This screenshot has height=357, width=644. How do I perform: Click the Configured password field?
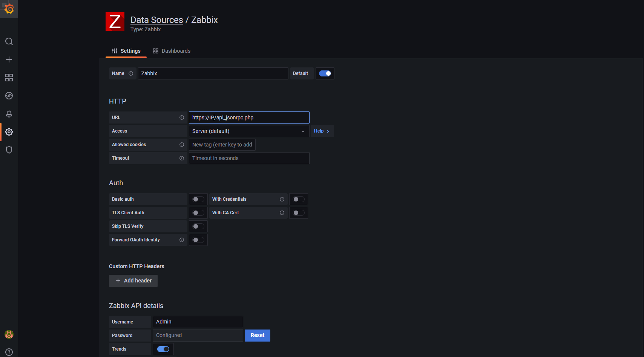(x=198, y=336)
